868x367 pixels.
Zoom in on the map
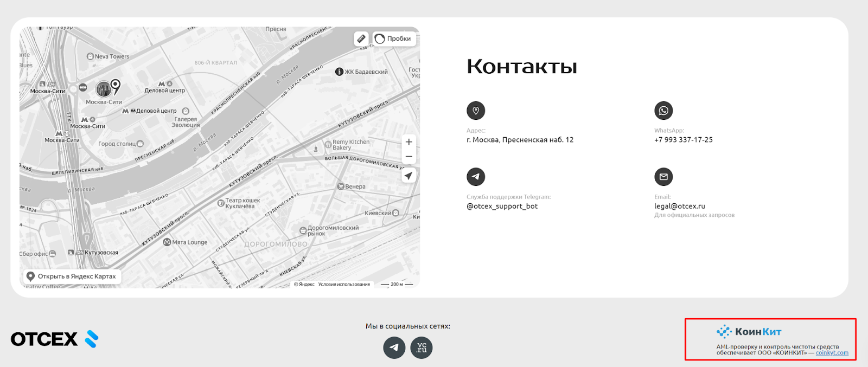point(409,142)
